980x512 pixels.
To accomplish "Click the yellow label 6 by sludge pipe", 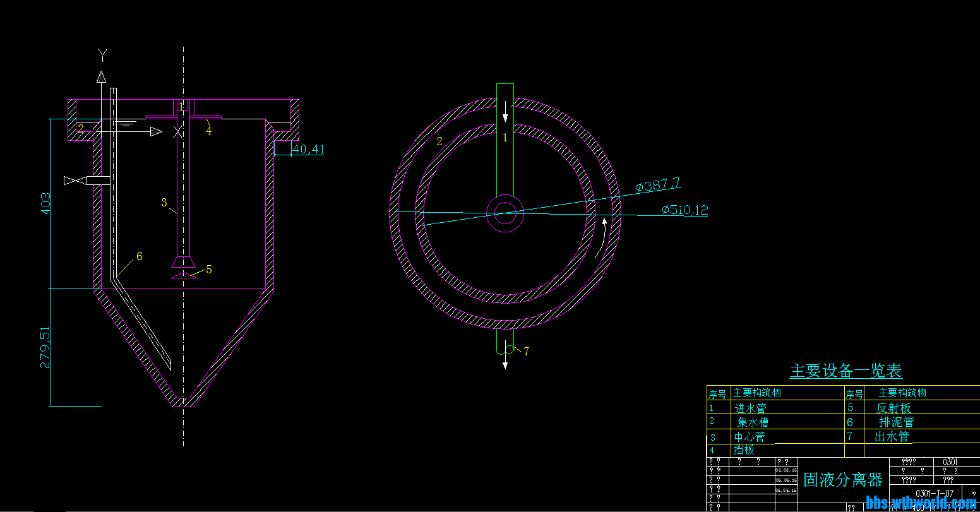I will [140, 256].
